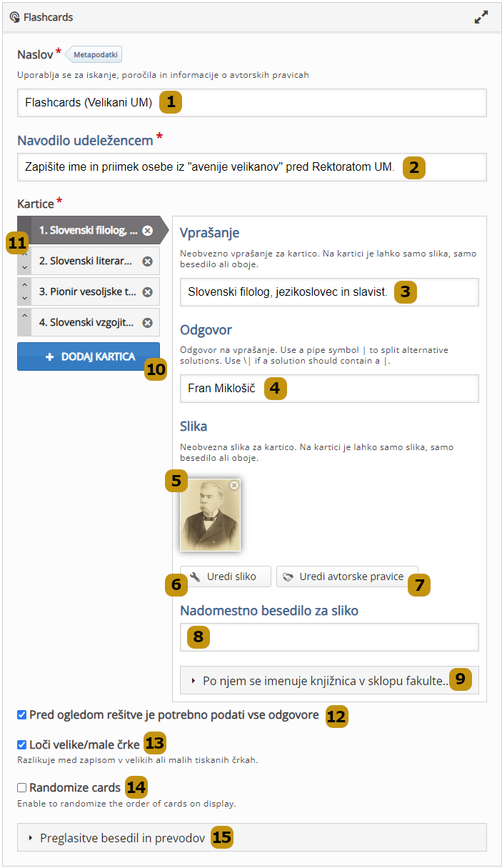Screen dimensions: 502x868
Task: Enable Randomize cards checkbox
Action: coord(22,787)
